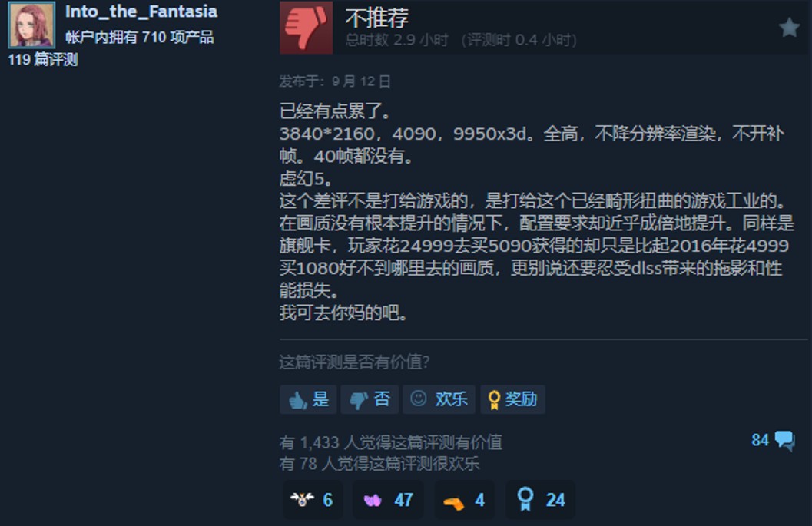Select the purple clapping hands award with 47
The height and width of the screenshot is (526, 812).
[x=388, y=500]
